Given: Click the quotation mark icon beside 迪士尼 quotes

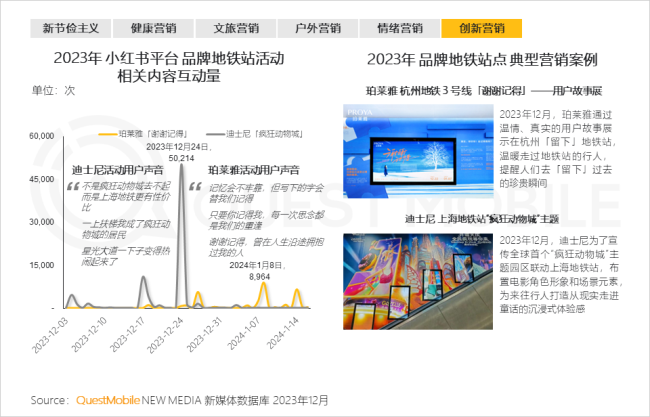Looking at the screenshot, I should tap(73, 187).
